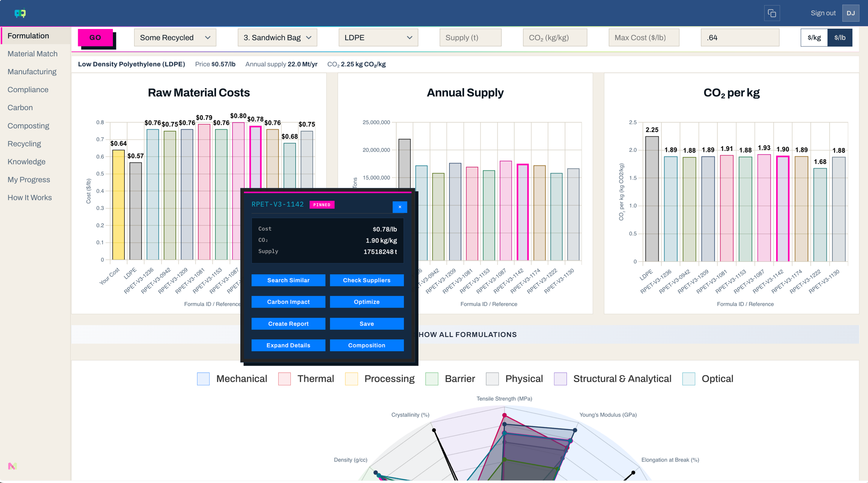Click the Supply (t) input field

470,38
